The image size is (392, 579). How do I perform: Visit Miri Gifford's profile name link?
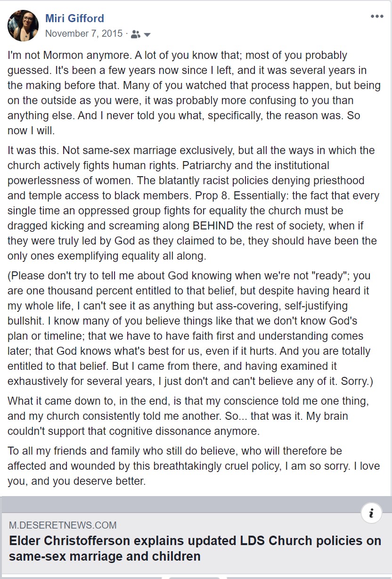pos(74,18)
